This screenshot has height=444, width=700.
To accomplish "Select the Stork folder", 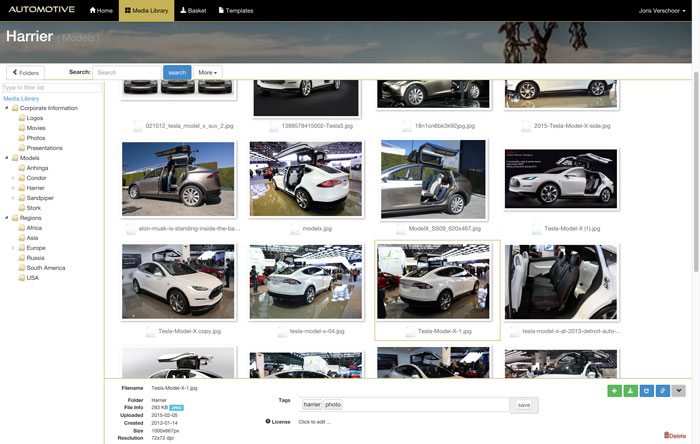I will tap(33, 208).
